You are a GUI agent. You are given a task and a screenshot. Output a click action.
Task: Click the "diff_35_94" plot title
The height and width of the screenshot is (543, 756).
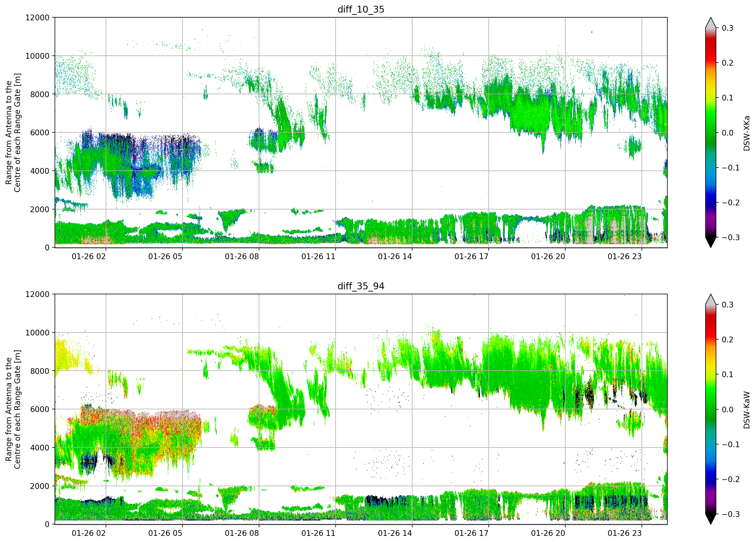(361, 286)
